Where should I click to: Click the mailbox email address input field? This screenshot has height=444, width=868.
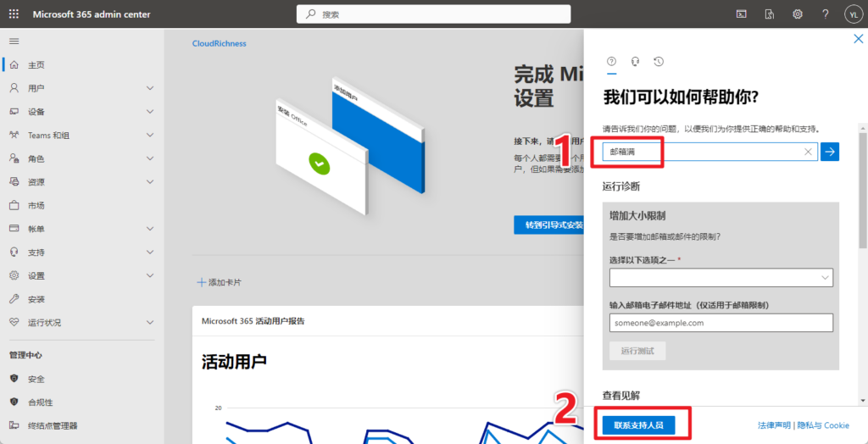(721, 323)
